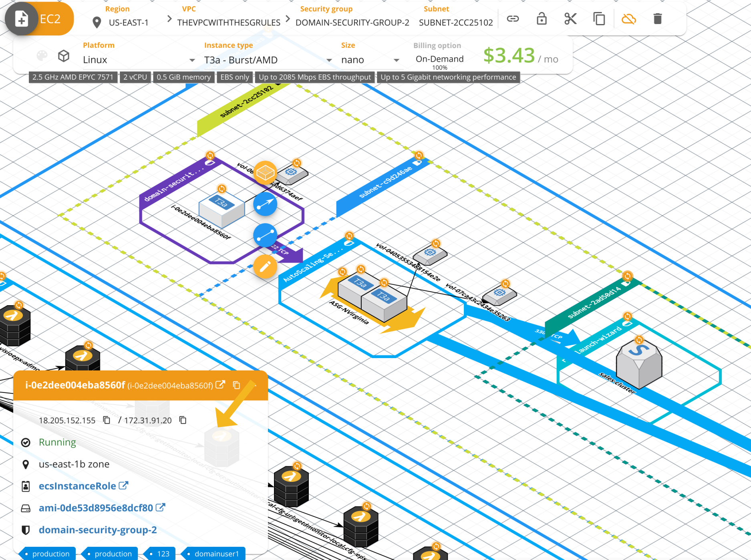This screenshot has width=751, height=560.
Task: Copy public IP 18.205.152.155 with copy icon
Action: [x=107, y=420]
